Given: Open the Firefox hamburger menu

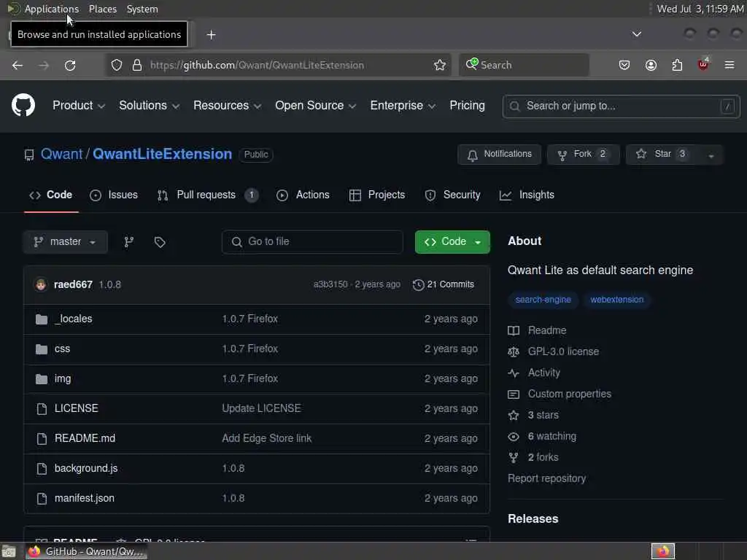Looking at the screenshot, I should (729, 65).
